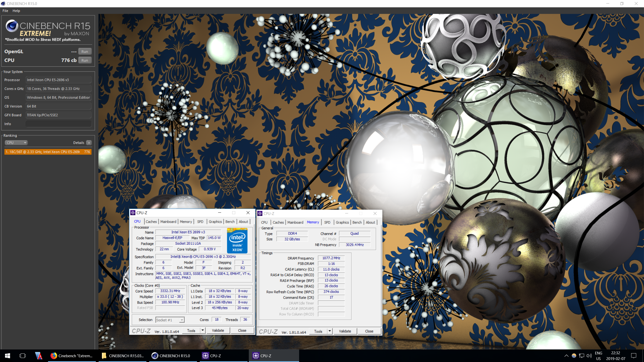The width and height of the screenshot is (644, 362).
Task: Open Memory tab in left CPU-Z
Action: (x=186, y=222)
